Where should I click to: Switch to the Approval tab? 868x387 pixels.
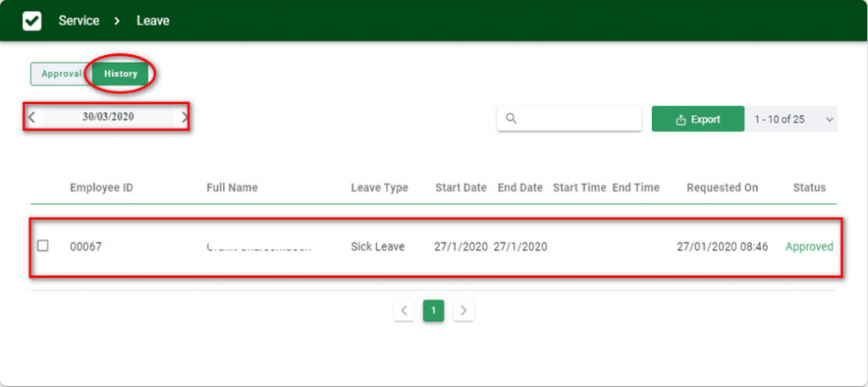click(61, 74)
